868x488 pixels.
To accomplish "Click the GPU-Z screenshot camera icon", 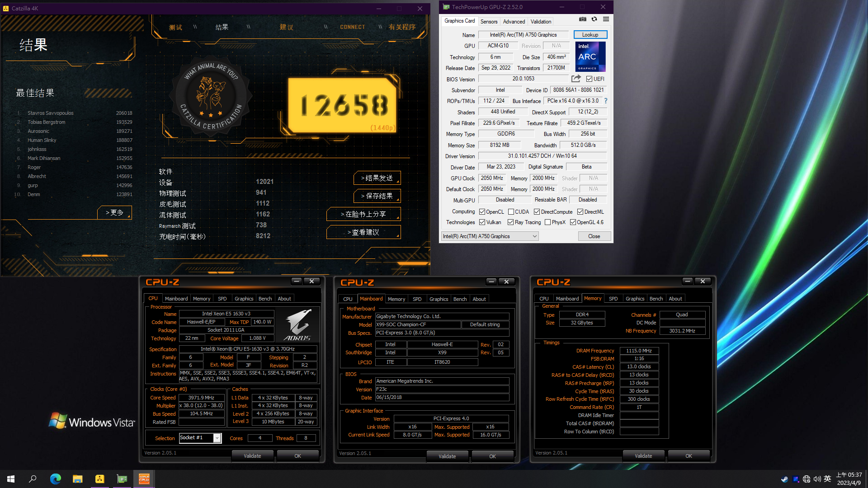I will tap(583, 19).
